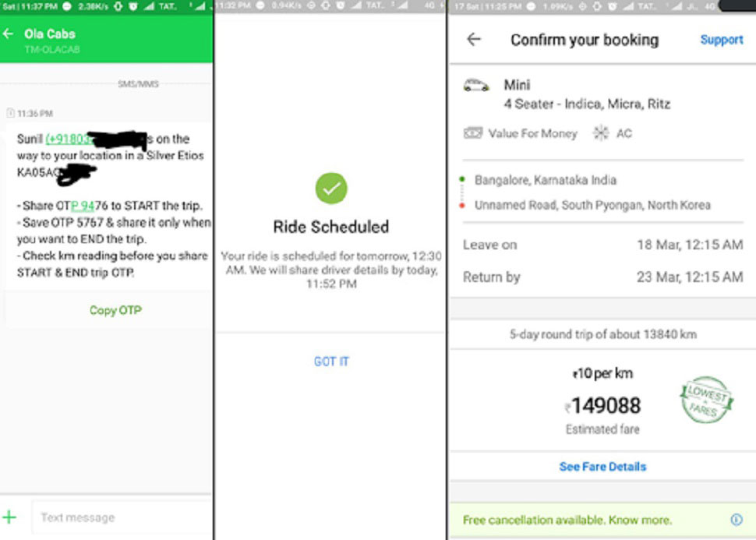Image resolution: width=756 pixels, height=540 pixels.
Task: Tap the Value For Money cash icon
Action: tap(473, 133)
